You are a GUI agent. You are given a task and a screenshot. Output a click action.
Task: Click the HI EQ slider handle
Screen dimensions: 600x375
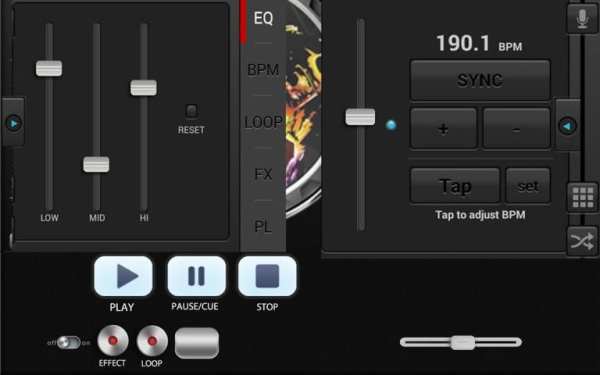click(x=143, y=88)
